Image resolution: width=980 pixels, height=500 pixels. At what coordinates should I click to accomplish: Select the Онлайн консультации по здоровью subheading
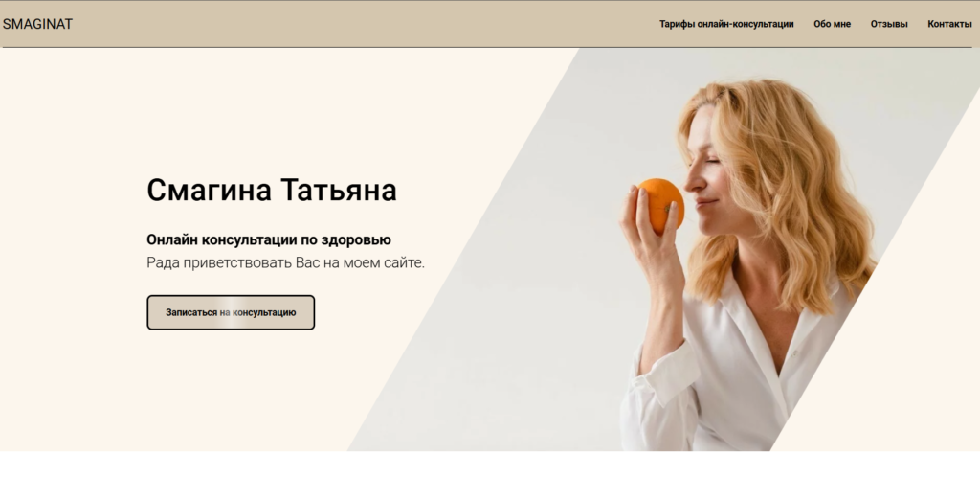[269, 239]
